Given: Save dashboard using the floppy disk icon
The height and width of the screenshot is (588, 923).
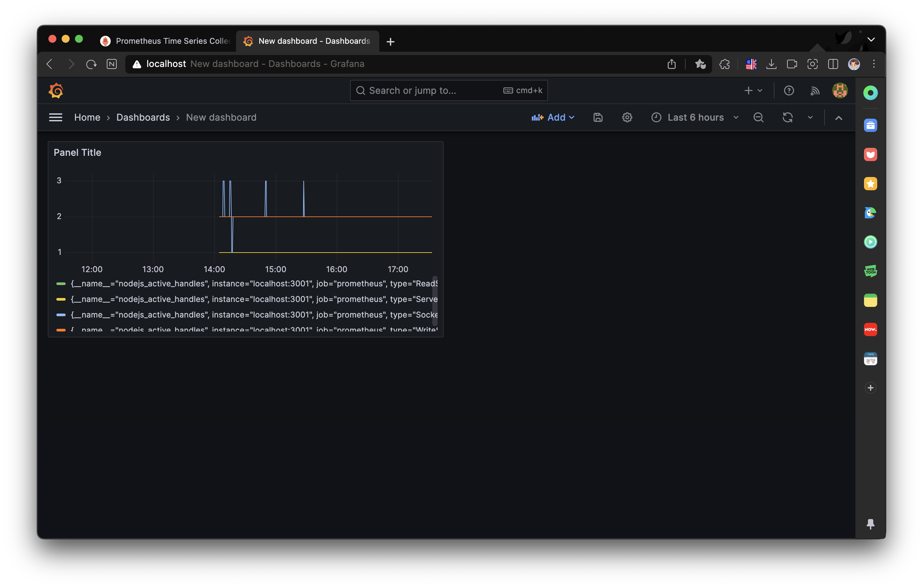Looking at the screenshot, I should tap(597, 118).
